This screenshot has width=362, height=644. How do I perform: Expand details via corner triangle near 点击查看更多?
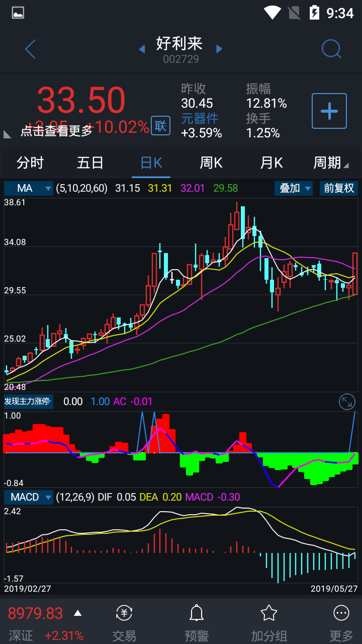pyautogui.click(x=8, y=134)
